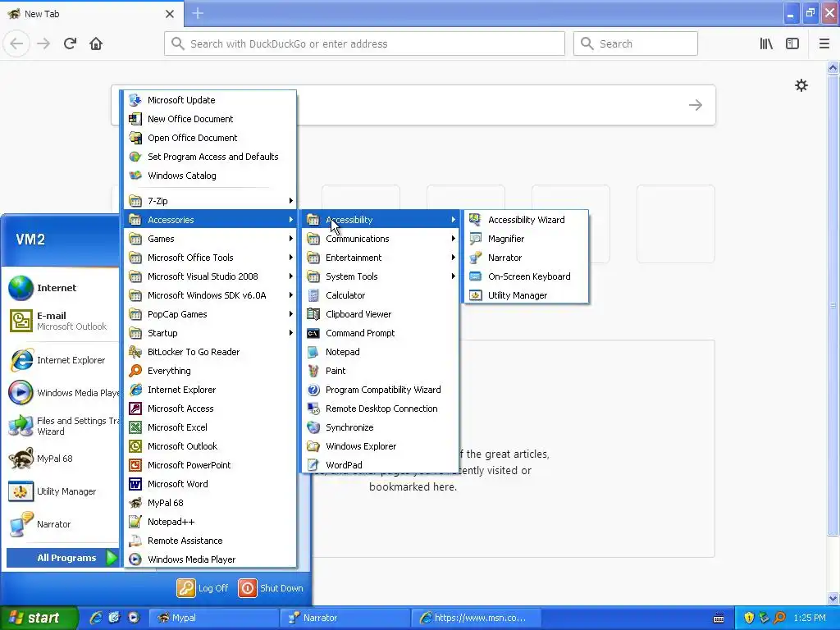
Task: Click the Microsoft Excel icon
Action: (135, 427)
